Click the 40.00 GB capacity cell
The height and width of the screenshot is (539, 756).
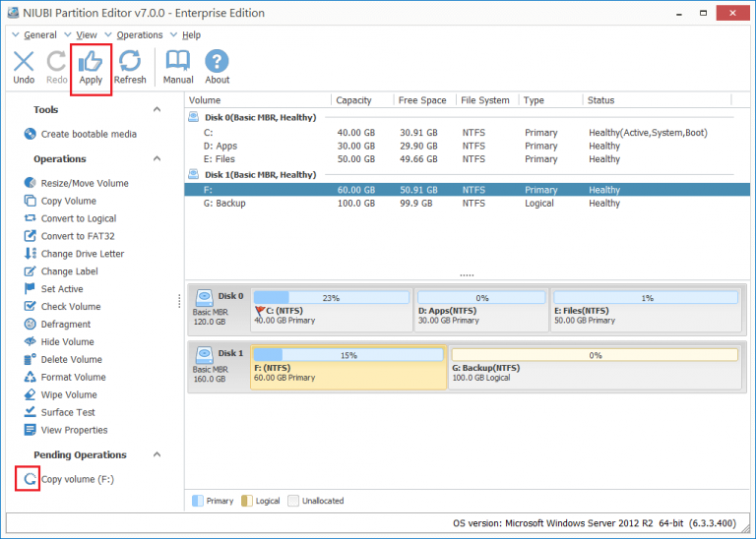(355, 133)
